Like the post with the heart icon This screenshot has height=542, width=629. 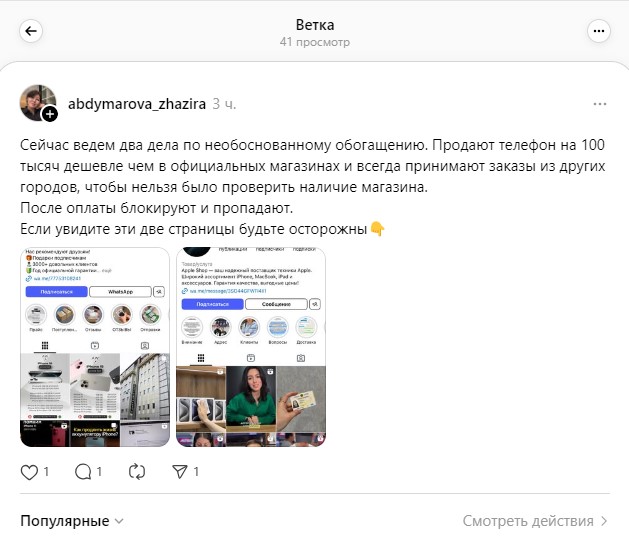(x=29, y=472)
